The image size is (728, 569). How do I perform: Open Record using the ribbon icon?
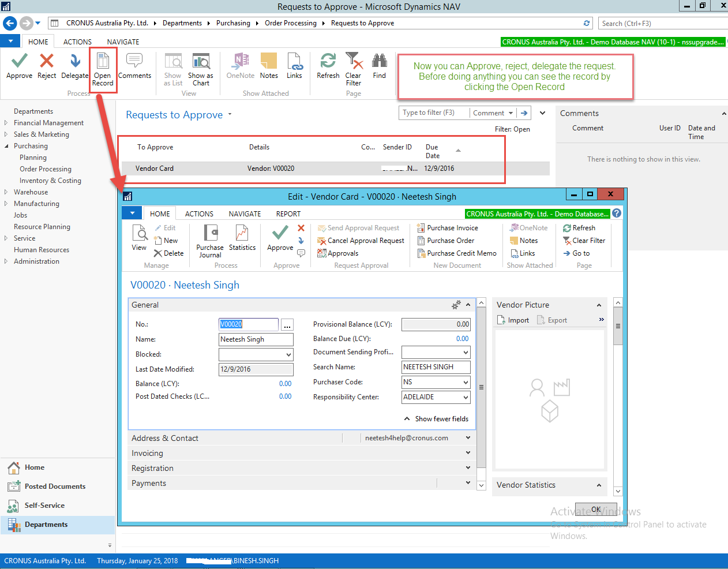pyautogui.click(x=103, y=65)
